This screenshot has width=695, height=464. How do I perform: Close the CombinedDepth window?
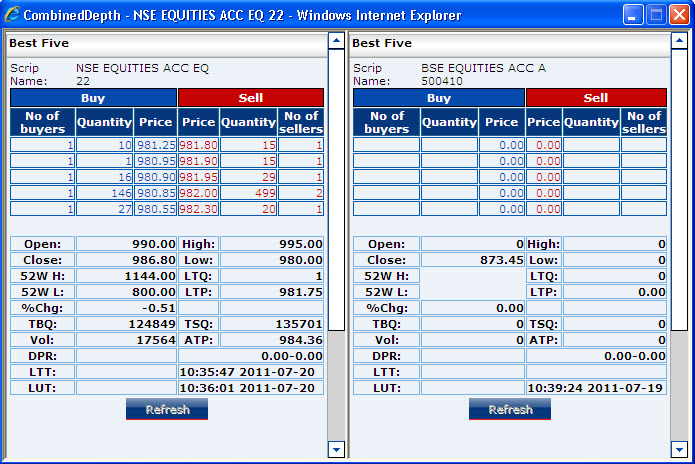(x=678, y=15)
